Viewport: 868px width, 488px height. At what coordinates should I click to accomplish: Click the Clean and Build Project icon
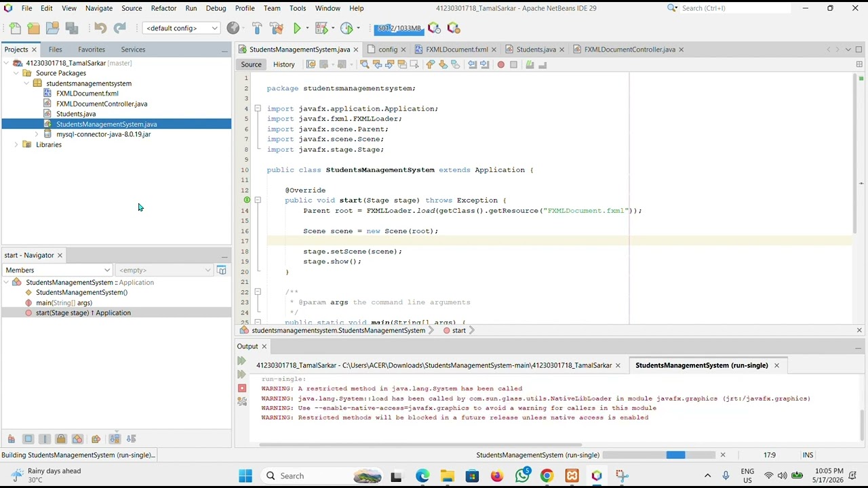click(276, 28)
